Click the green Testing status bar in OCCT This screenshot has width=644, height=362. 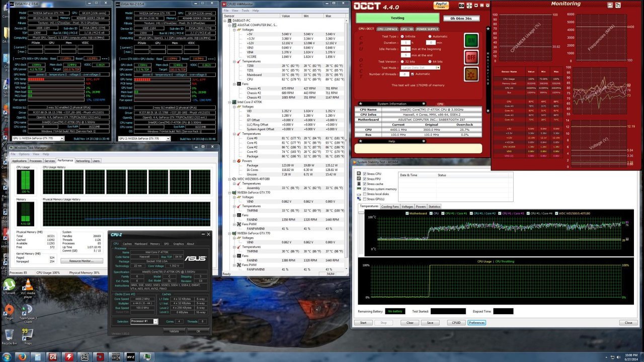(x=397, y=18)
